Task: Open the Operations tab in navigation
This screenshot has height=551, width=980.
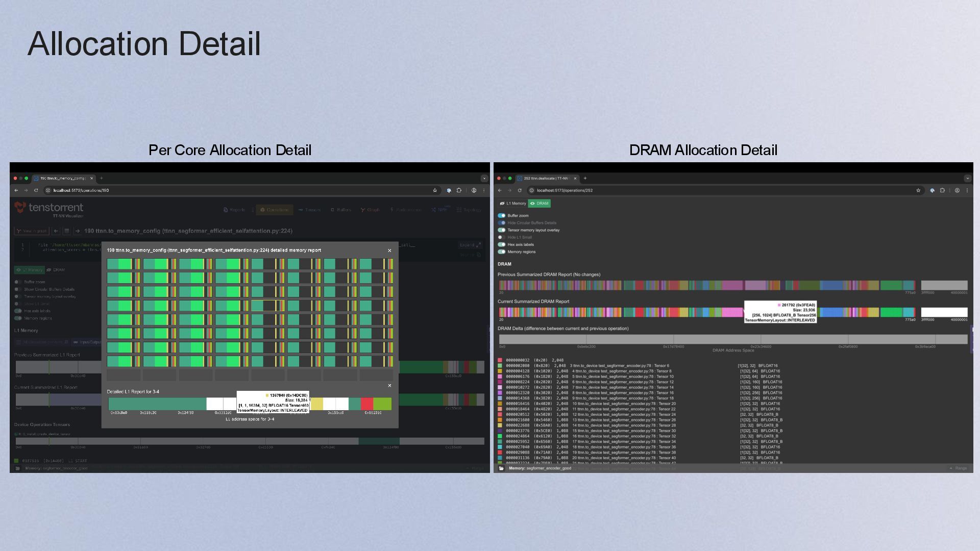Action: [275, 210]
